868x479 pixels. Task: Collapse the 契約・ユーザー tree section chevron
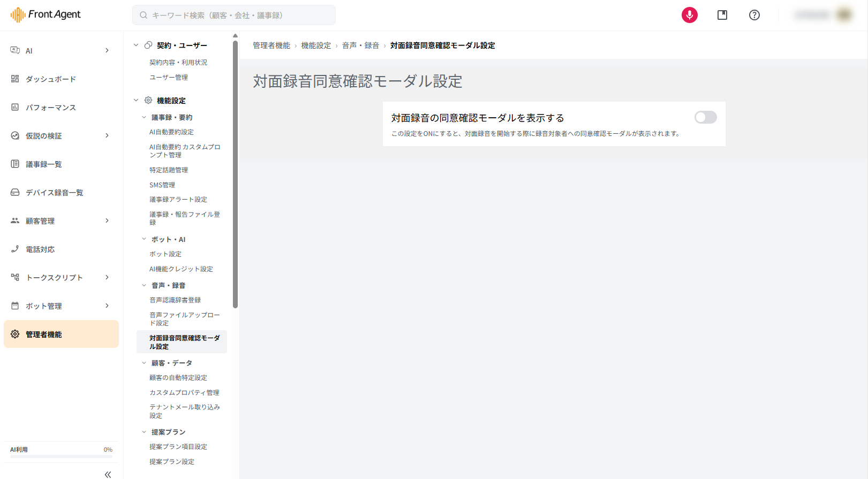point(136,45)
